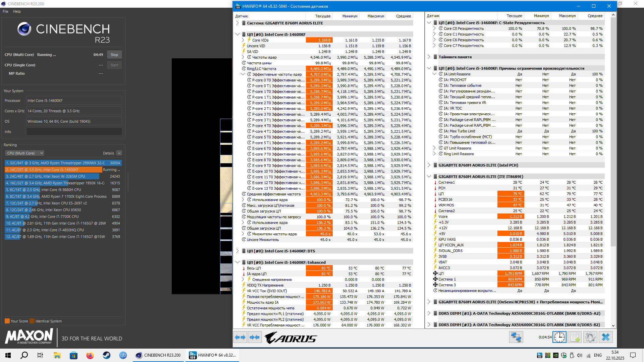This screenshot has height=362, width=644.
Task: Click the clock reset timer icon
Action: pyautogui.click(x=559, y=337)
